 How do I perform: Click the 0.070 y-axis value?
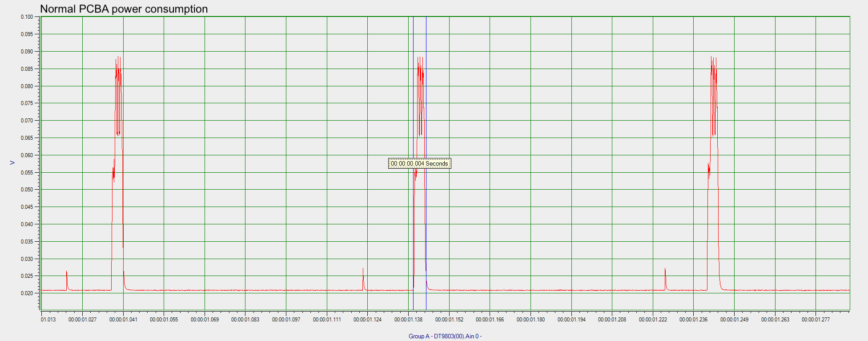point(27,121)
